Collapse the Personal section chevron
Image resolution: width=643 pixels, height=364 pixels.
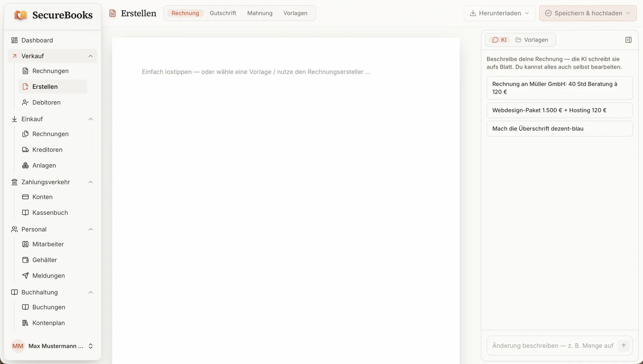(x=91, y=229)
